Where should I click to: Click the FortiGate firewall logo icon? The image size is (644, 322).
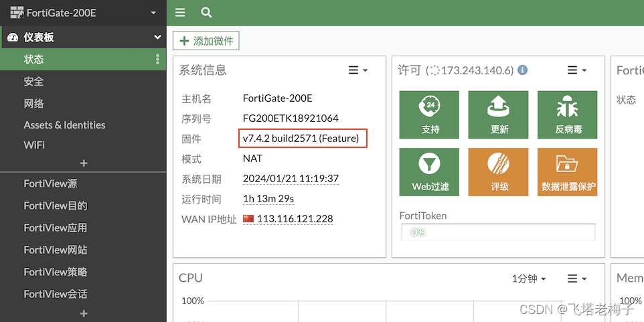(17, 13)
